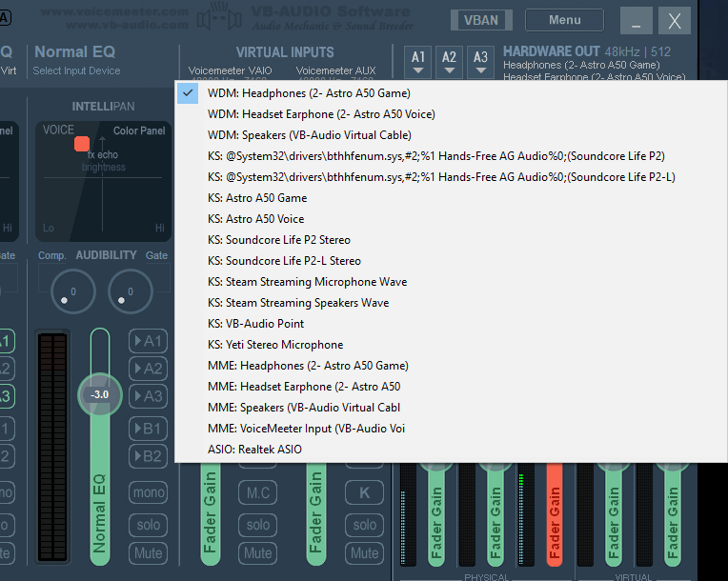Click Color Panel label in Intellipan
The height and width of the screenshot is (581, 728).
coord(139,130)
